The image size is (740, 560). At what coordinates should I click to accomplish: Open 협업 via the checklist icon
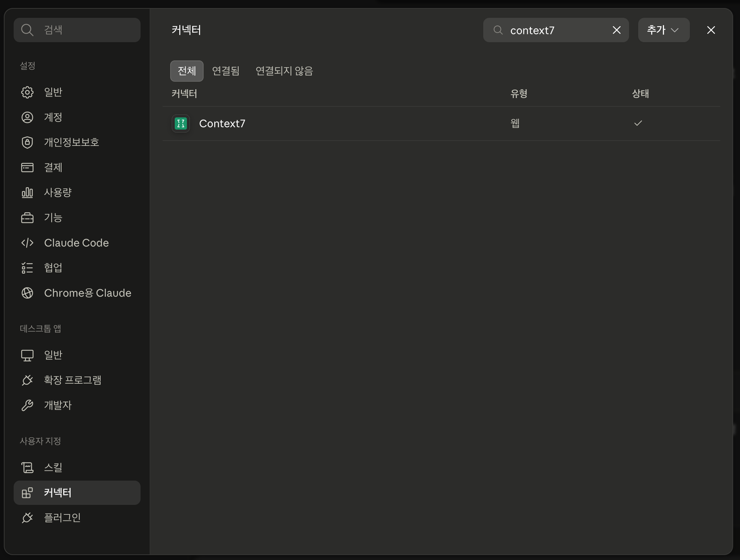tap(27, 268)
